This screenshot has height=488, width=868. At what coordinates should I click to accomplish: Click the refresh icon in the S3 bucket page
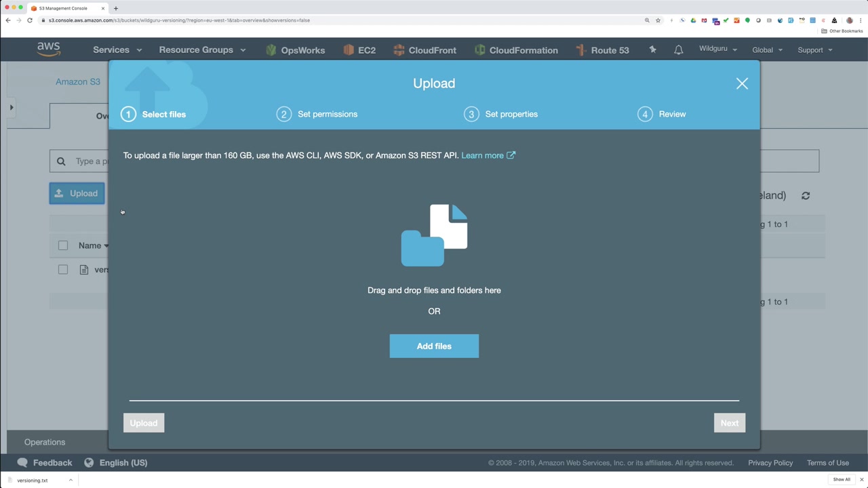pos(806,196)
